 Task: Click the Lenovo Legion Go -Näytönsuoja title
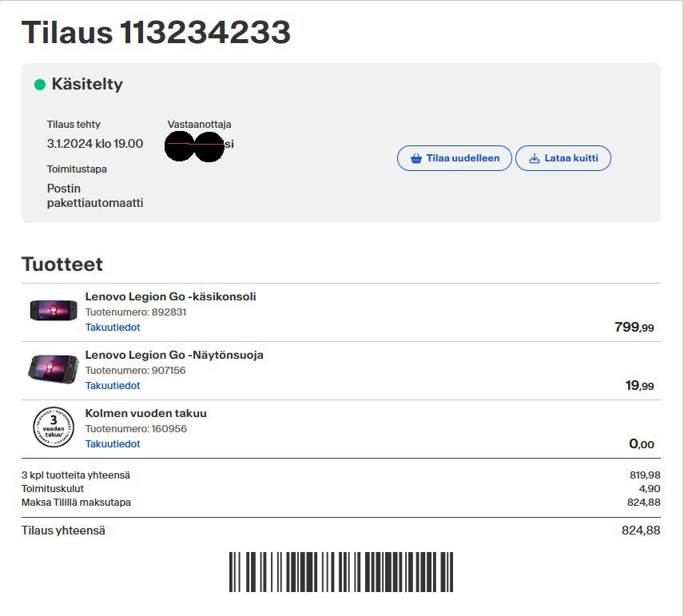pyautogui.click(x=174, y=355)
